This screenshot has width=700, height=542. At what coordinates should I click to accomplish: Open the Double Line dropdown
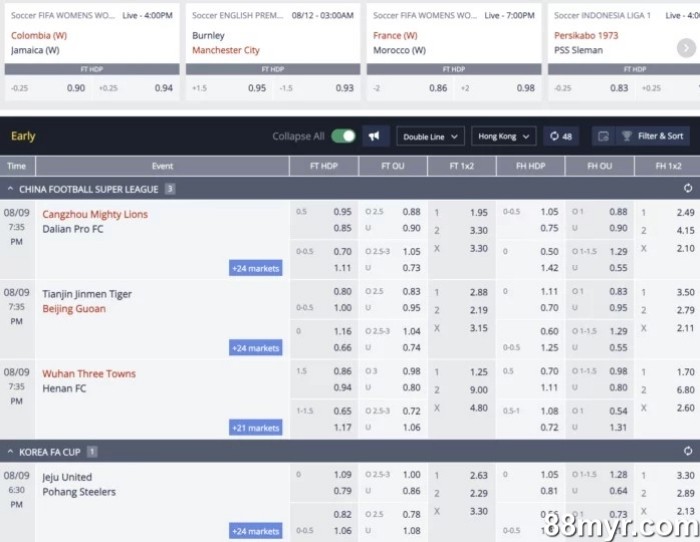click(430, 137)
